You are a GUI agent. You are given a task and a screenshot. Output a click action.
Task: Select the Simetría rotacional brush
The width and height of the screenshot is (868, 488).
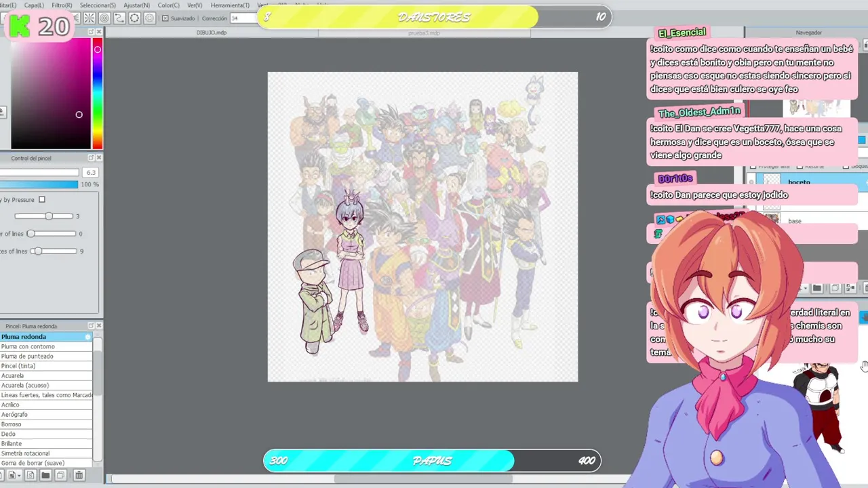click(x=46, y=453)
